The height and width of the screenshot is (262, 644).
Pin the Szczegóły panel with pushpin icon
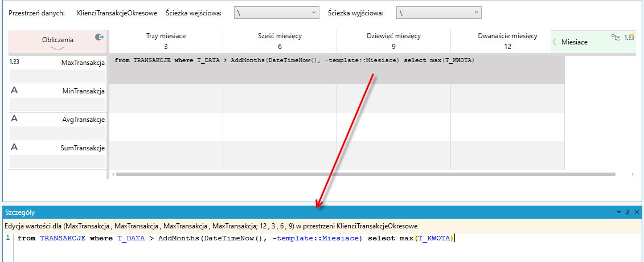[x=627, y=212]
